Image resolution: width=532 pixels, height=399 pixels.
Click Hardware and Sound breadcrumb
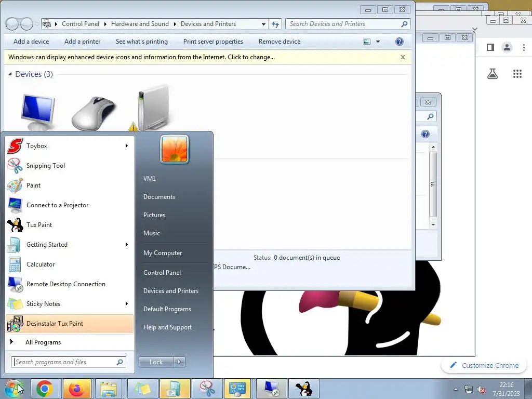140,24
